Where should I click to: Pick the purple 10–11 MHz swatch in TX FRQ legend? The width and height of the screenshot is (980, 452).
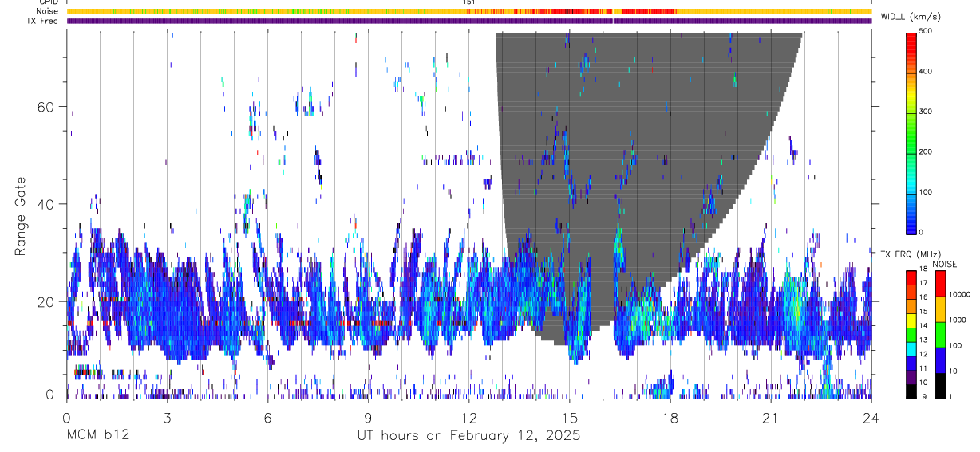(x=911, y=376)
